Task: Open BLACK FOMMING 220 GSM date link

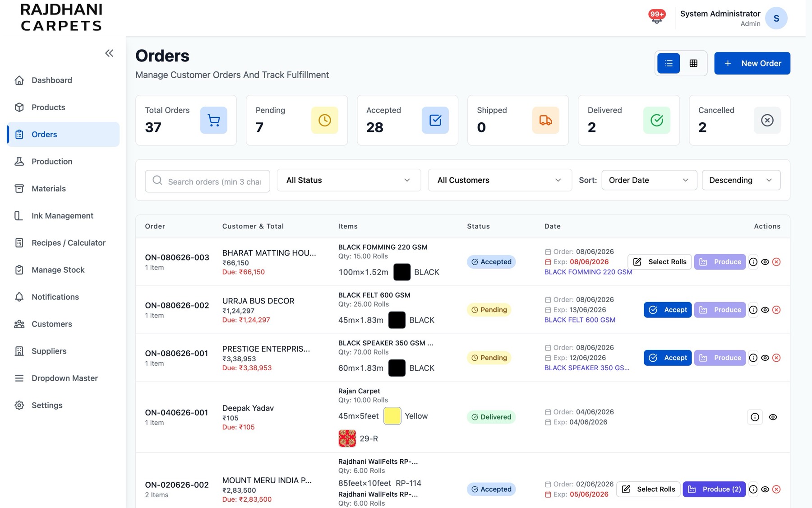Action: tap(588, 272)
